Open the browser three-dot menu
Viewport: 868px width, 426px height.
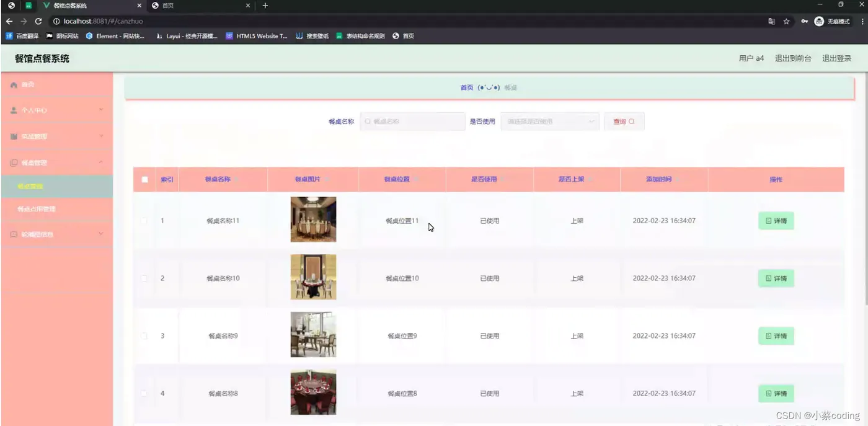862,21
